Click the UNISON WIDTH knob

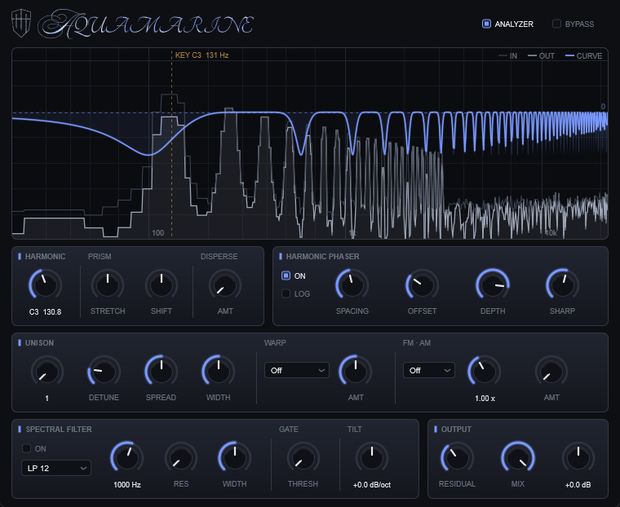click(x=218, y=372)
